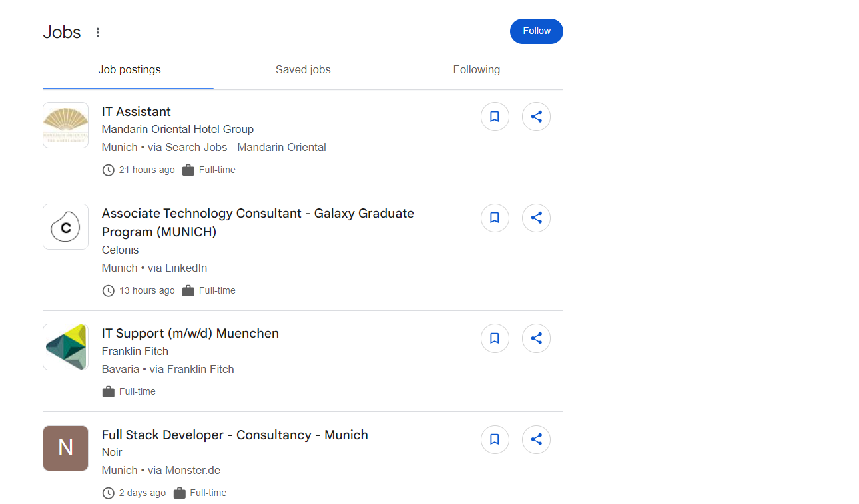Open IT Support (m/w/d) Muenchen title

coord(190,333)
